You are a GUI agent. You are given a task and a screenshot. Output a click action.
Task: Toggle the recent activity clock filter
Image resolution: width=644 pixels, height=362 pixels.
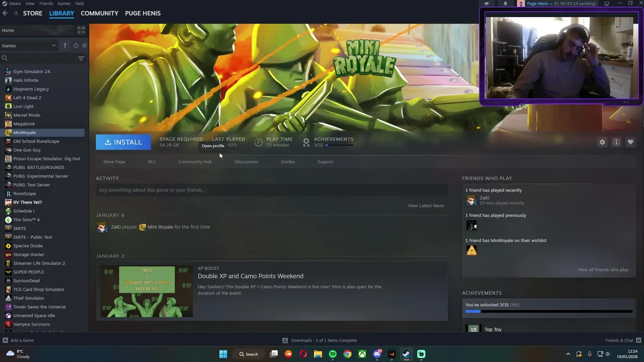(76, 46)
